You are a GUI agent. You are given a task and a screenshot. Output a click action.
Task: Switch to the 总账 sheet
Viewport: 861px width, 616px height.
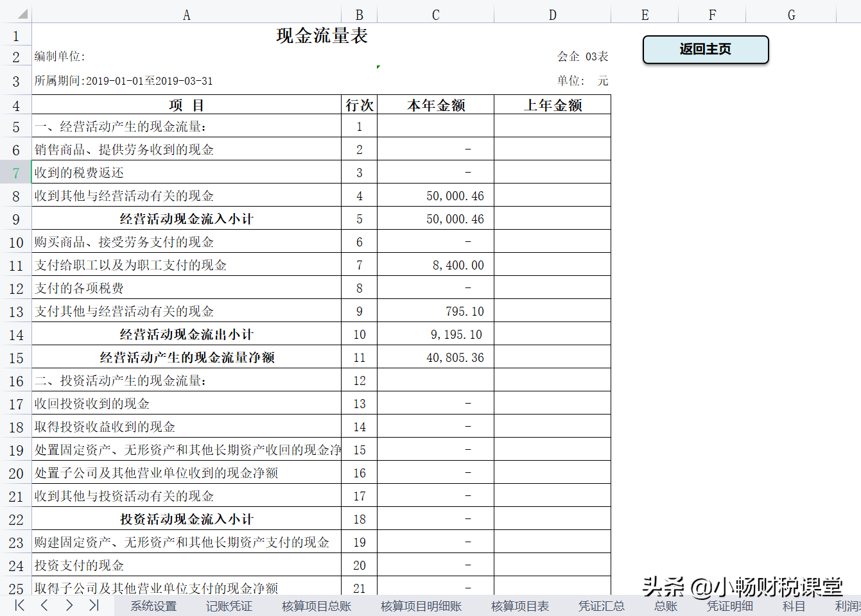(x=666, y=605)
